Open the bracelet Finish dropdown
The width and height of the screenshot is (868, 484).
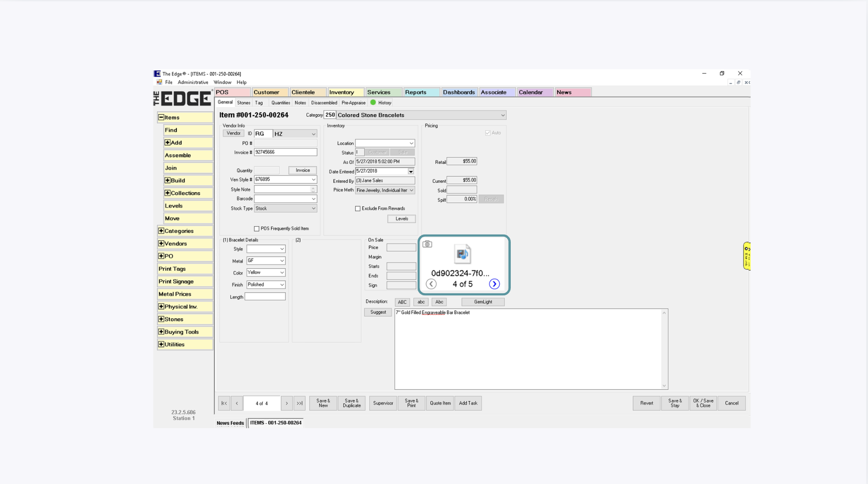pyautogui.click(x=281, y=284)
